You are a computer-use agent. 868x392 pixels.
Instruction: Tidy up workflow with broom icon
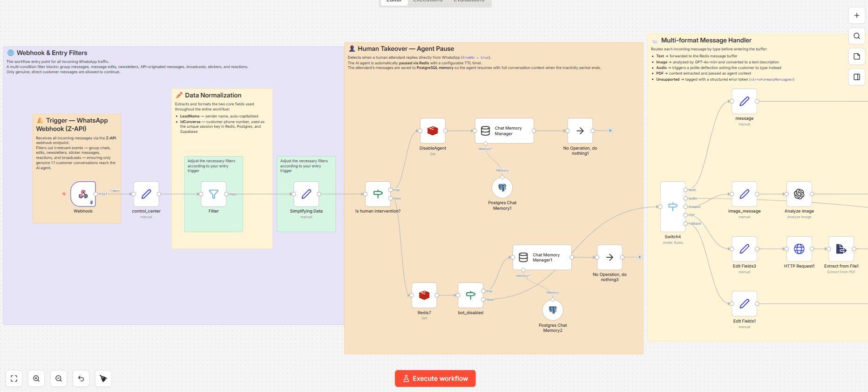103,378
